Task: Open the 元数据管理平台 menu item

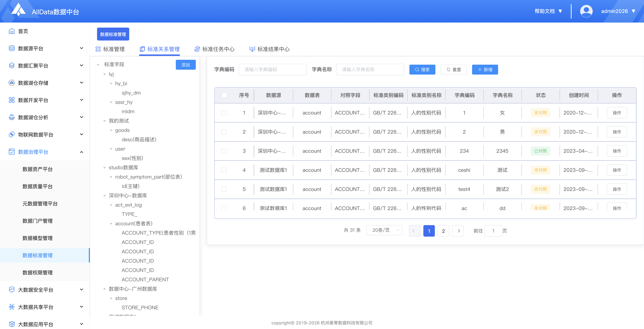Action: click(40, 204)
